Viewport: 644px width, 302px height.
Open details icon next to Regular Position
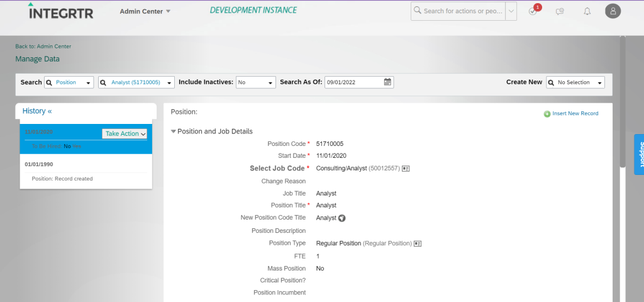pyautogui.click(x=418, y=243)
